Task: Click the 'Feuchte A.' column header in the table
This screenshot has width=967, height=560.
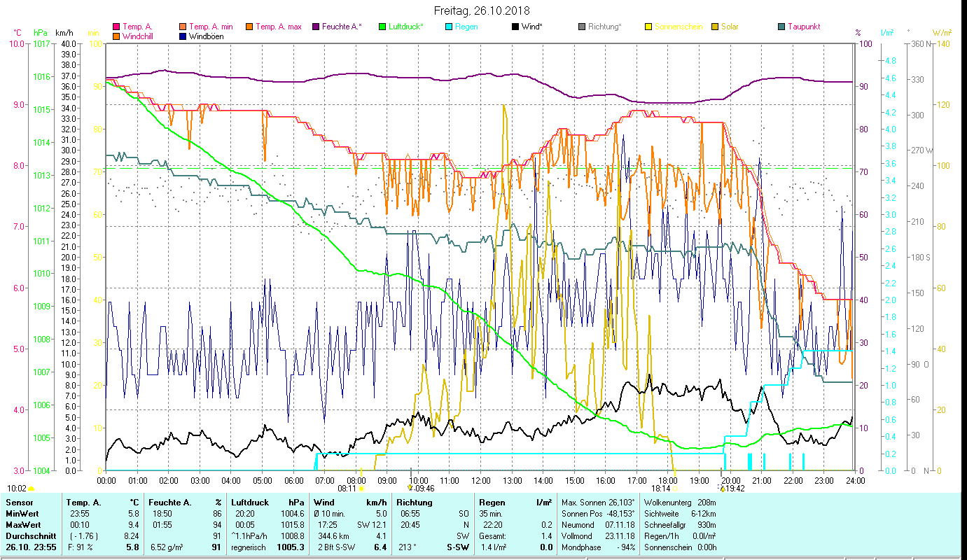Action: tap(172, 502)
